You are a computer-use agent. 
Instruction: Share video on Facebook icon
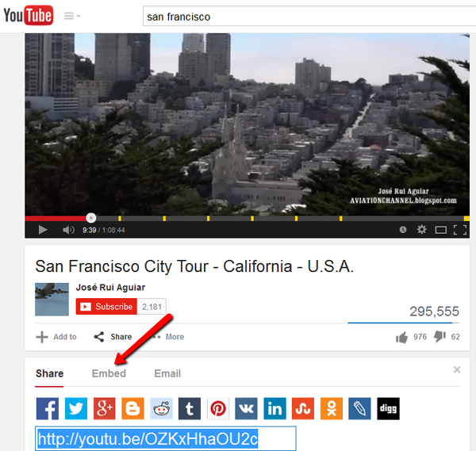pos(48,408)
